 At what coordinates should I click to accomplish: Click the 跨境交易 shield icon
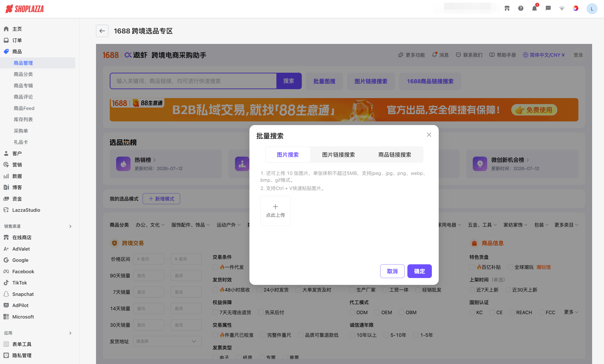(114, 243)
